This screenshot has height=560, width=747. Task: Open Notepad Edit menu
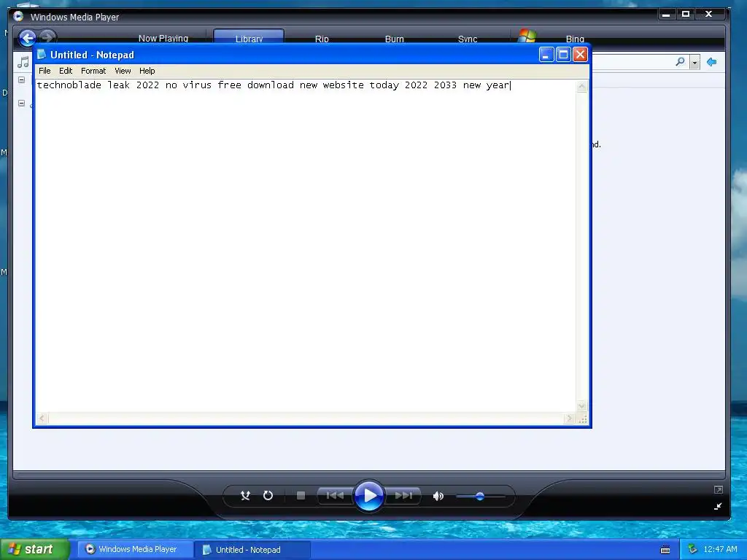click(65, 71)
